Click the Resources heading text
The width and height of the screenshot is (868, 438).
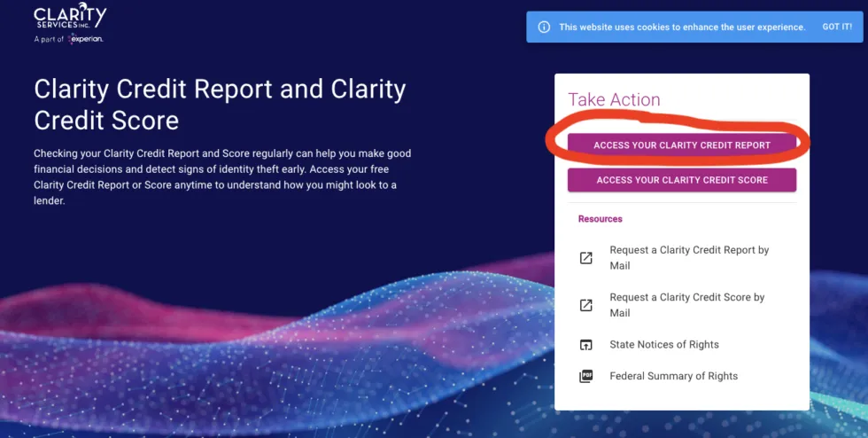[x=601, y=219]
